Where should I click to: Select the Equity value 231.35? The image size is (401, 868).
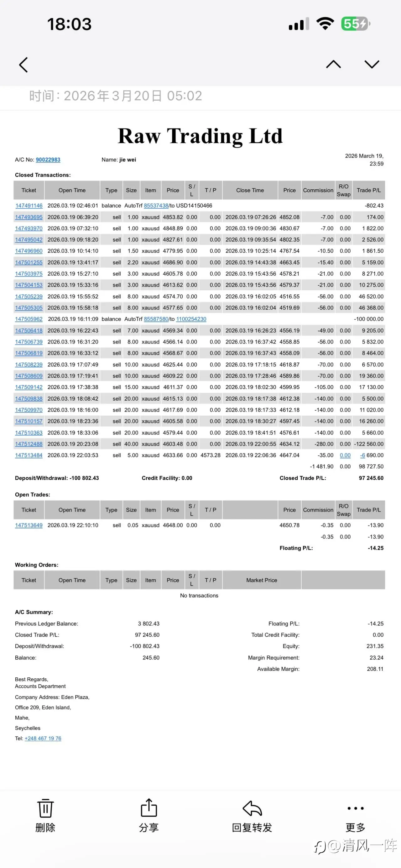[x=375, y=646]
